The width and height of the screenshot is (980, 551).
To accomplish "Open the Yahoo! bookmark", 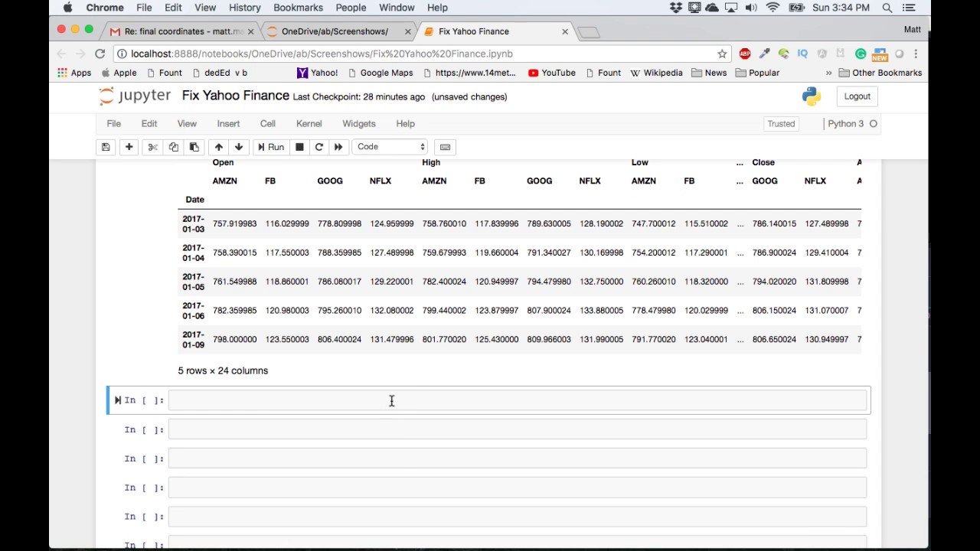I will tap(318, 73).
